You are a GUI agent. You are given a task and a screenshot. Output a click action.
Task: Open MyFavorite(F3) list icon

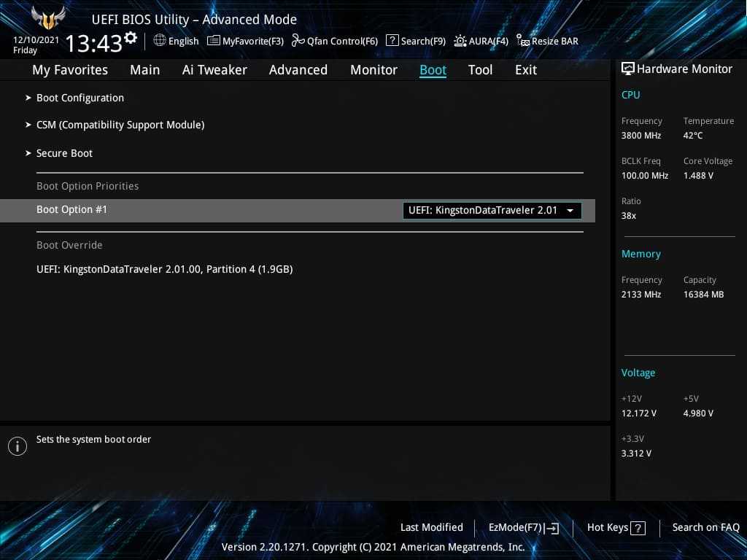pos(214,41)
